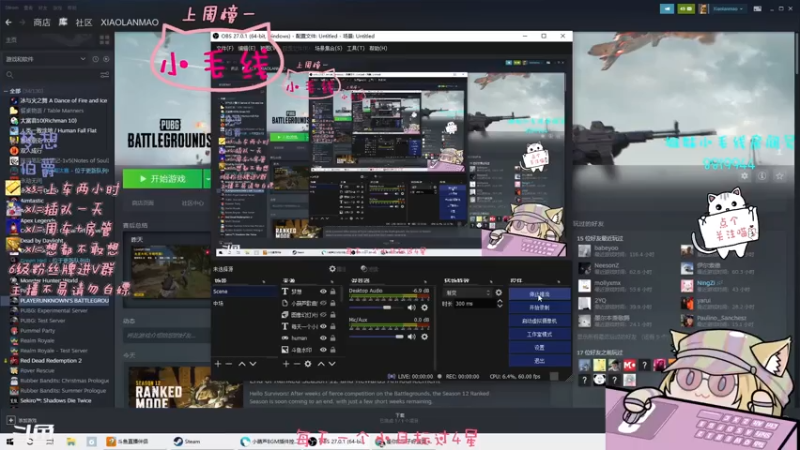The width and height of the screenshot is (800, 450).
Task: Open Desktop Audio settings gear
Action: [x=424, y=308]
